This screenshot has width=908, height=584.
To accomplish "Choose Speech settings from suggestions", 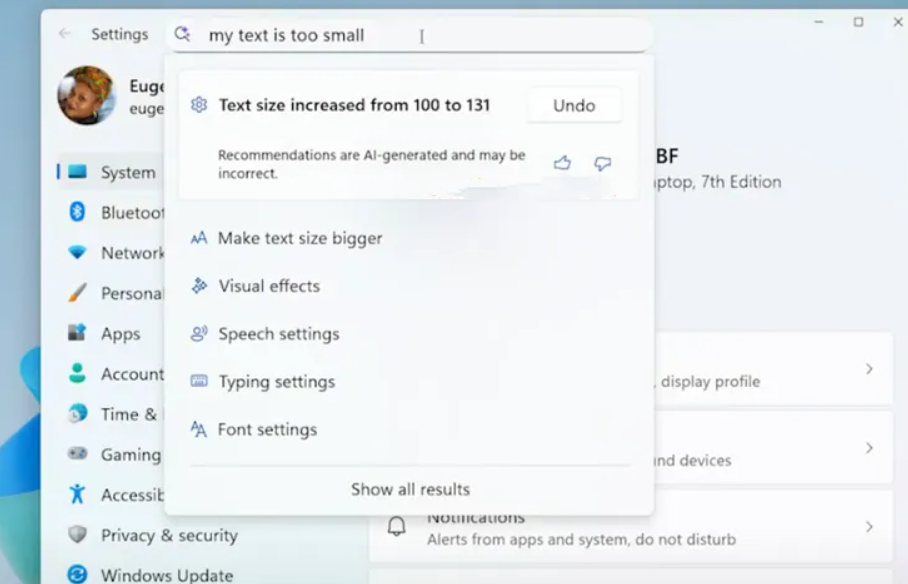I will pyautogui.click(x=279, y=334).
